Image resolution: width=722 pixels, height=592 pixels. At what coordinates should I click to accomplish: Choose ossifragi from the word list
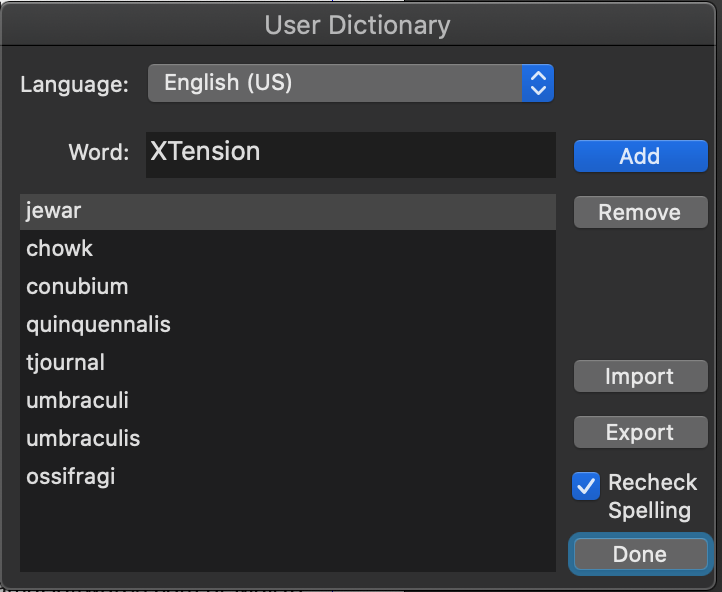point(288,476)
